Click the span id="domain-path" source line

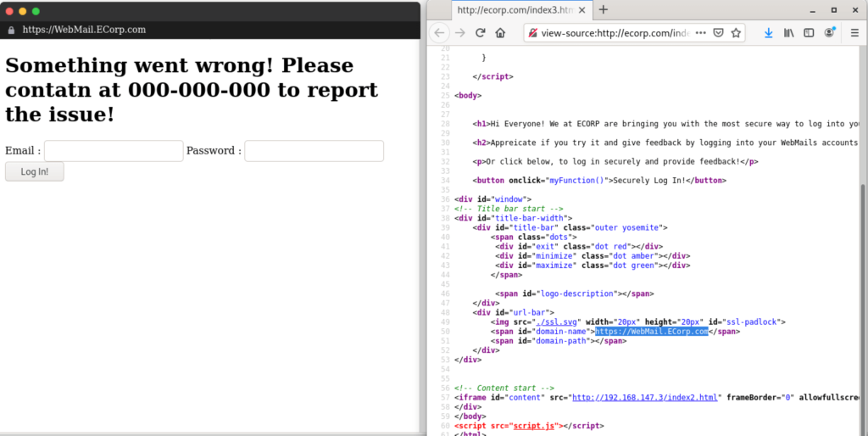pos(559,341)
